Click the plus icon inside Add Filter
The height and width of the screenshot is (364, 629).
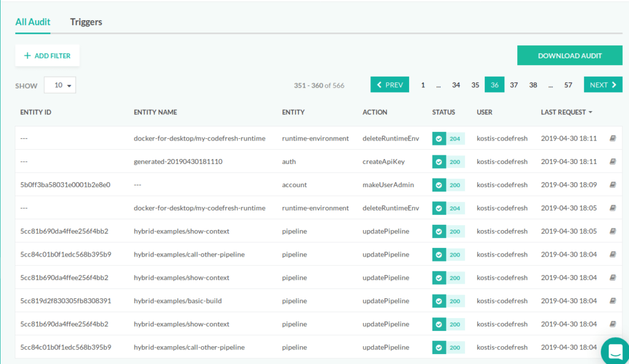pyautogui.click(x=26, y=55)
